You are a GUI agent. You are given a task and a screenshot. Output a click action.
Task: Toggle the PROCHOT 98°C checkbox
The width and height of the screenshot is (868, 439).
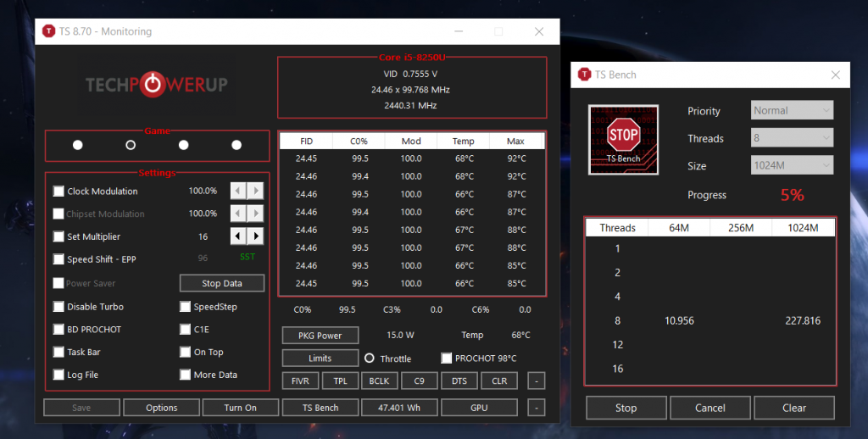tap(446, 358)
